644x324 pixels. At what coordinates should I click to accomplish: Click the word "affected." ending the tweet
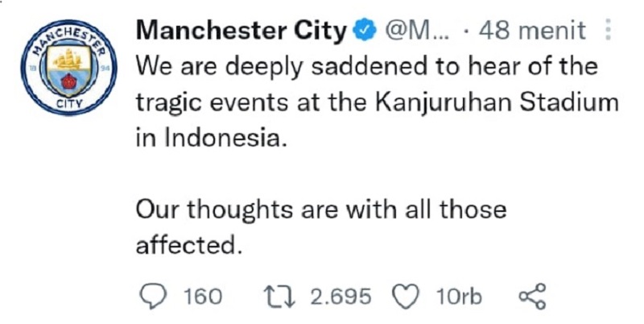[188, 245]
